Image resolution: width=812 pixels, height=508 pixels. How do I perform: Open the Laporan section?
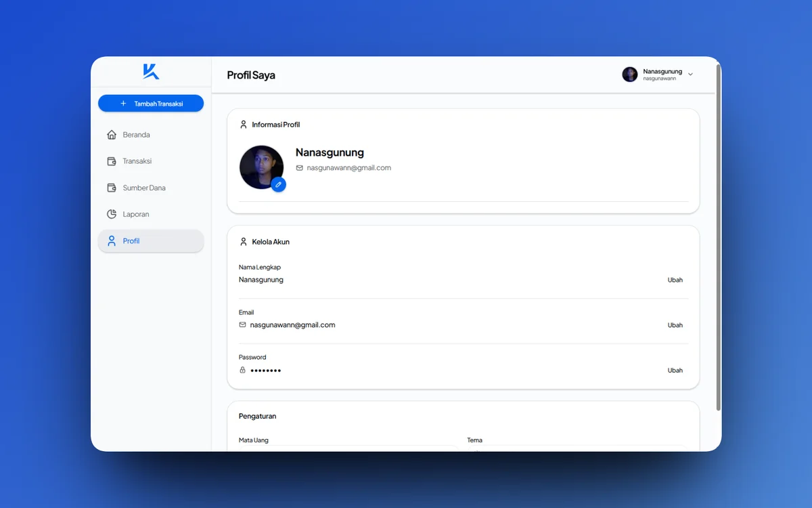pyautogui.click(x=151, y=214)
